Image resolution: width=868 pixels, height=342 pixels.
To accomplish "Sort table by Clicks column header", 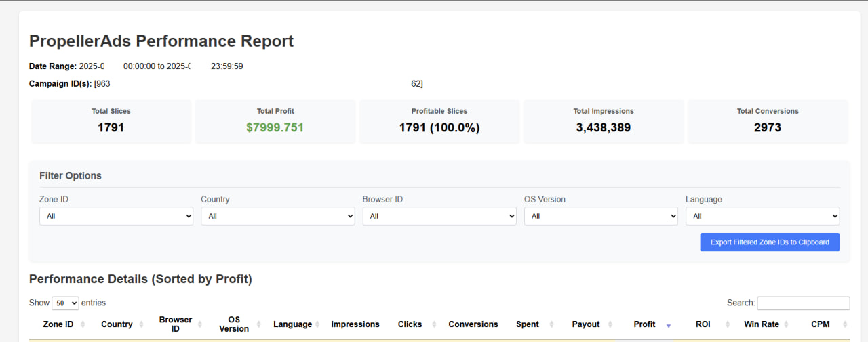I will [x=410, y=324].
